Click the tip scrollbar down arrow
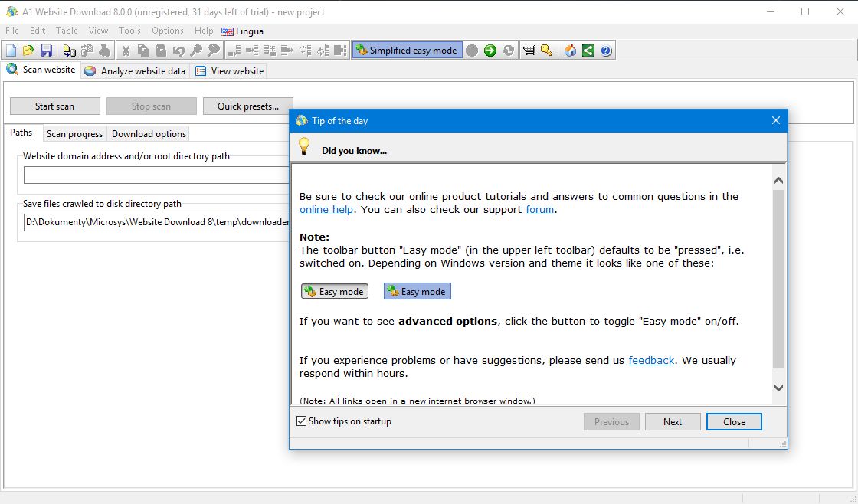Viewport: 858px width, 504px height. pos(778,388)
